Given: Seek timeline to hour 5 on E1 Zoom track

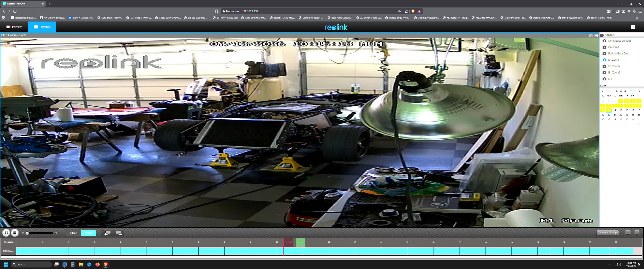Looking at the screenshot, I should tap(146, 251).
